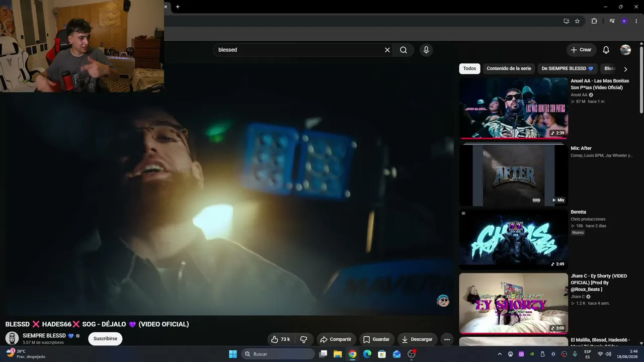Open the weather widget showing 26°C
Image resolution: width=644 pixels, height=362 pixels.
(x=26, y=354)
